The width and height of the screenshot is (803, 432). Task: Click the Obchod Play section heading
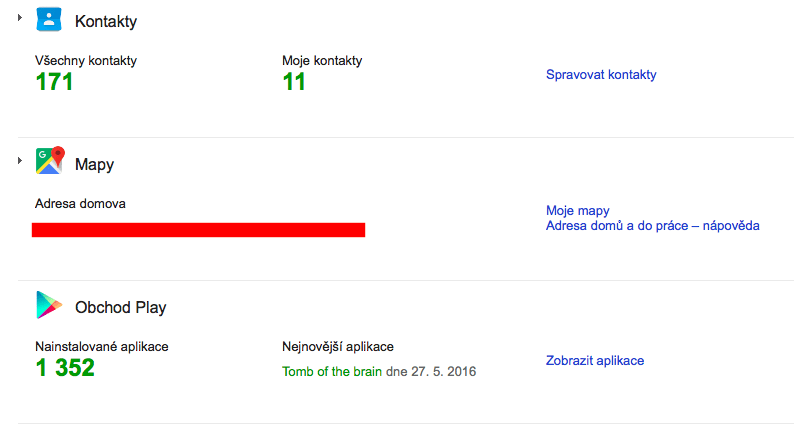[x=121, y=307]
